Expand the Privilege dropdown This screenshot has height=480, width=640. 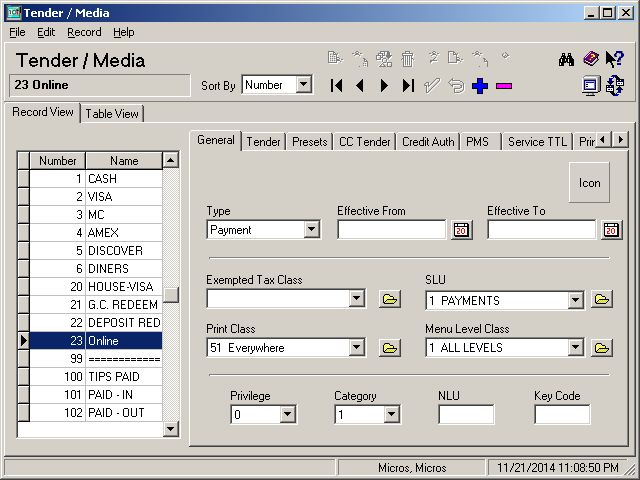287,414
